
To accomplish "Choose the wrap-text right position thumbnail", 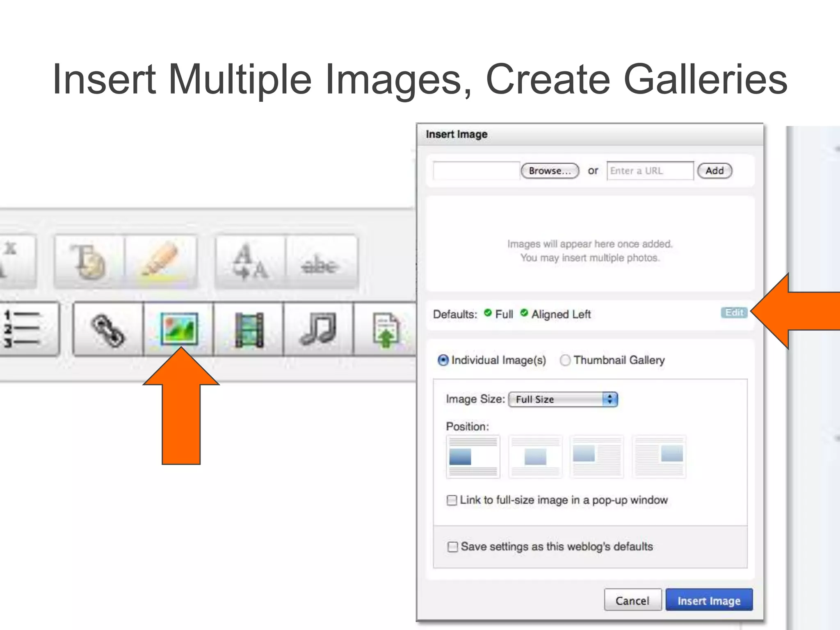I will [659, 457].
